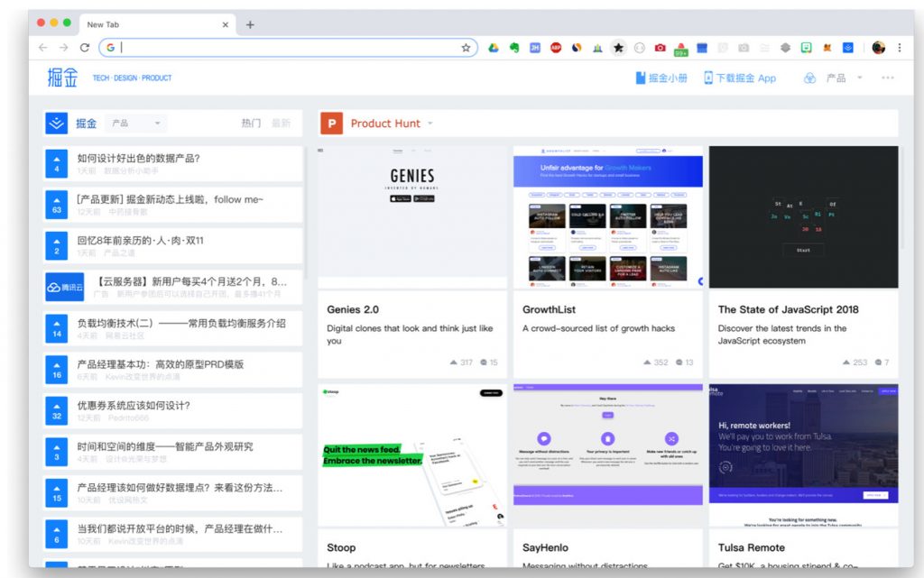Image resolution: width=924 pixels, height=578 pixels.
Task: Click Tulsa Remote title text
Action: [752, 547]
